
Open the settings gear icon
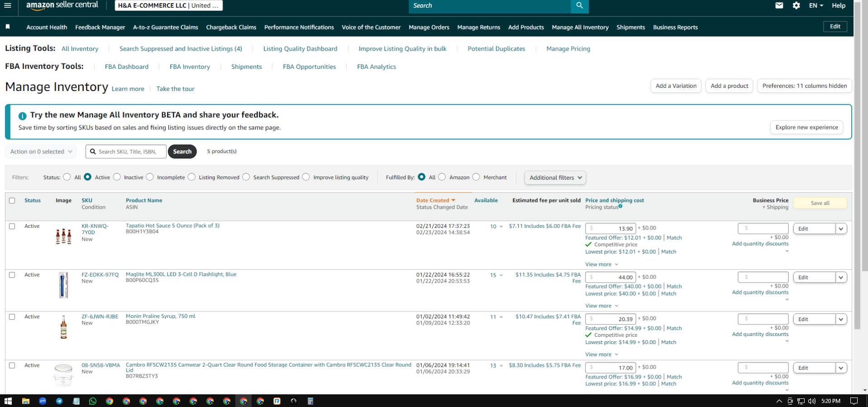(x=796, y=5)
